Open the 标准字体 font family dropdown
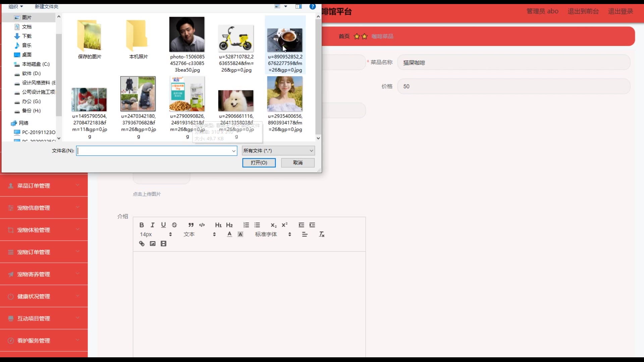The image size is (644, 362). (x=273, y=234)
